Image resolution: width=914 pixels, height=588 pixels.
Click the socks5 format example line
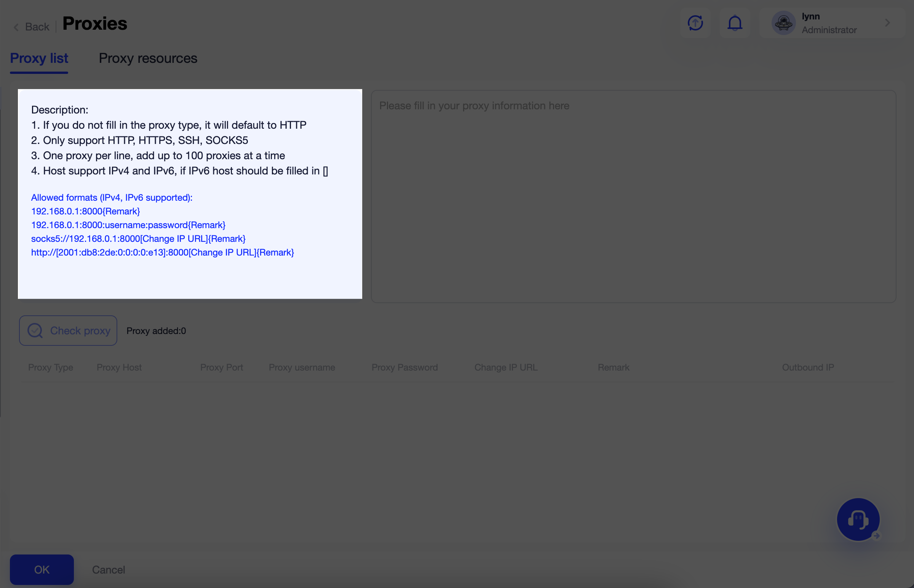[138, 239]
